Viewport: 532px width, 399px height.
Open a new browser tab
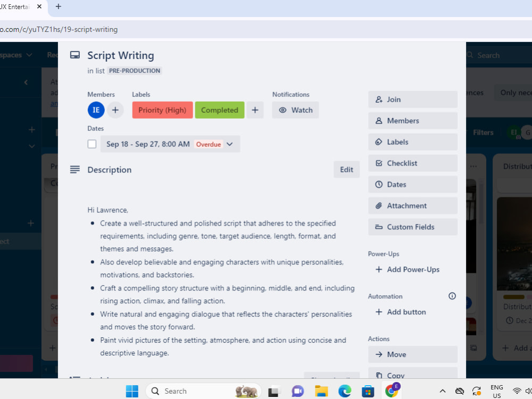(59, 6)
